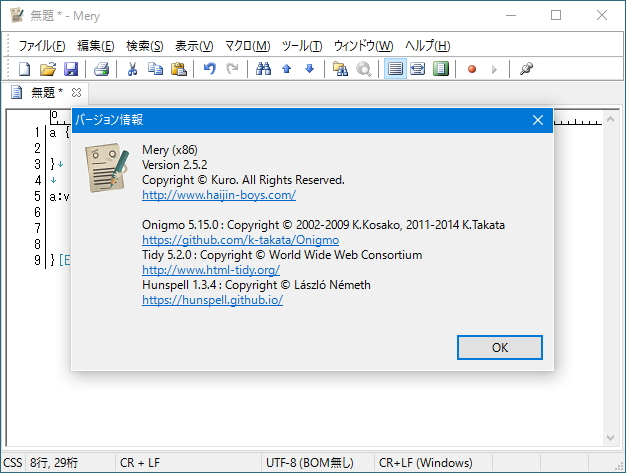Click the greyed Redo arrow icon
The image size is (626, 473).
(232, 69)
